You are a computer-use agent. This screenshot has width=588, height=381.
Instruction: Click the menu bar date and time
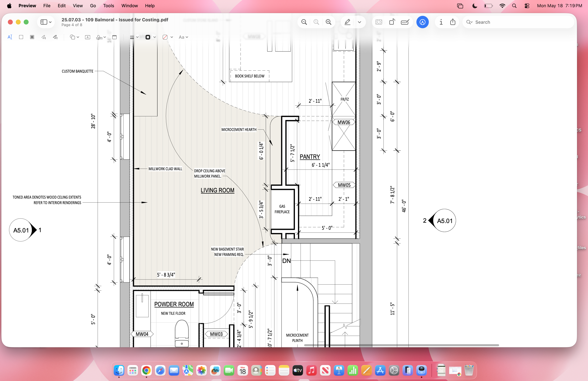(x=559, y=6)
